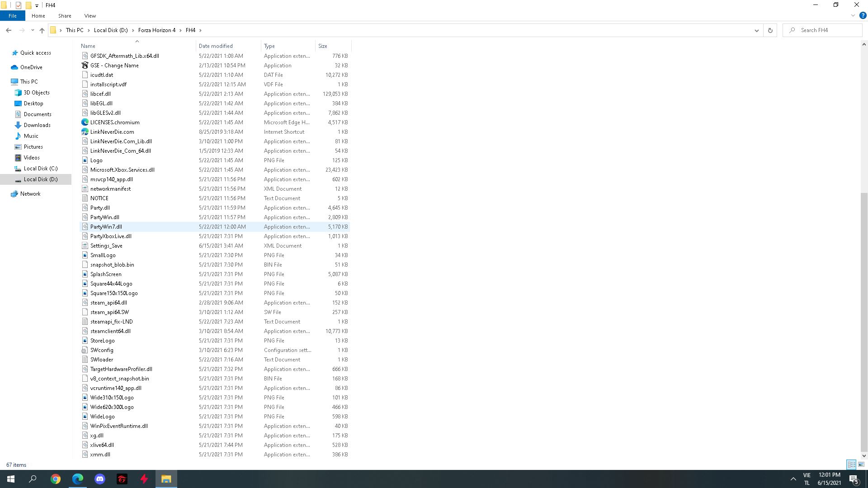The image size is (868, 488).
Task: Click the Up one level arrow
Action: click(x=42, y=30)
